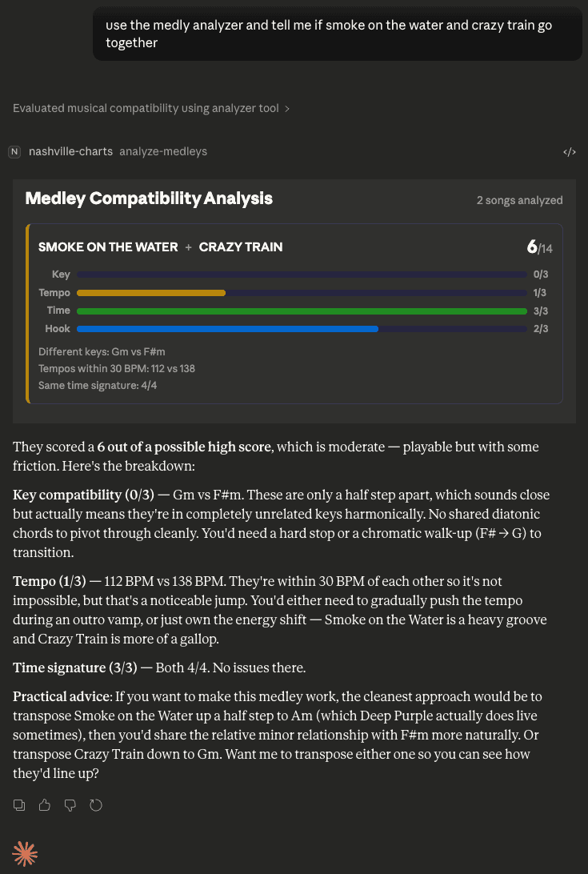This screenshot has width=588, height=874.
Task: Click the orange starburst logo
Action: (25, 854)
